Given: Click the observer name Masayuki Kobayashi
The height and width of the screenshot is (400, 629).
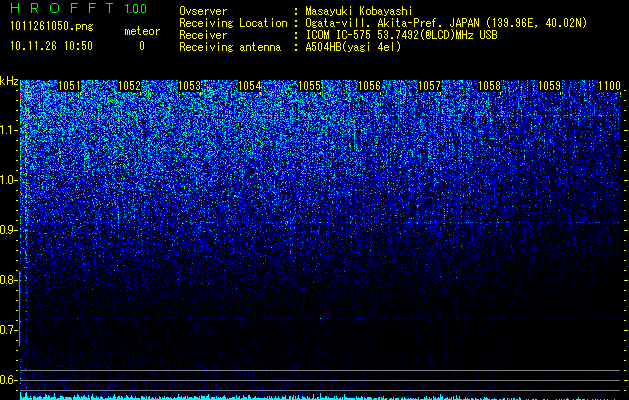Looking at the screenshot, I should click(x=359, y=11).
